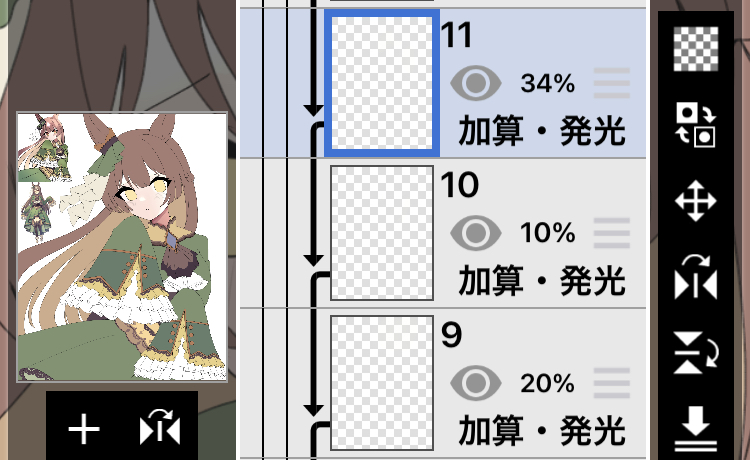Flip horizontally using the sidebar mirror icon
This screenshot has height=460, width=750.
tap(695, 277)
